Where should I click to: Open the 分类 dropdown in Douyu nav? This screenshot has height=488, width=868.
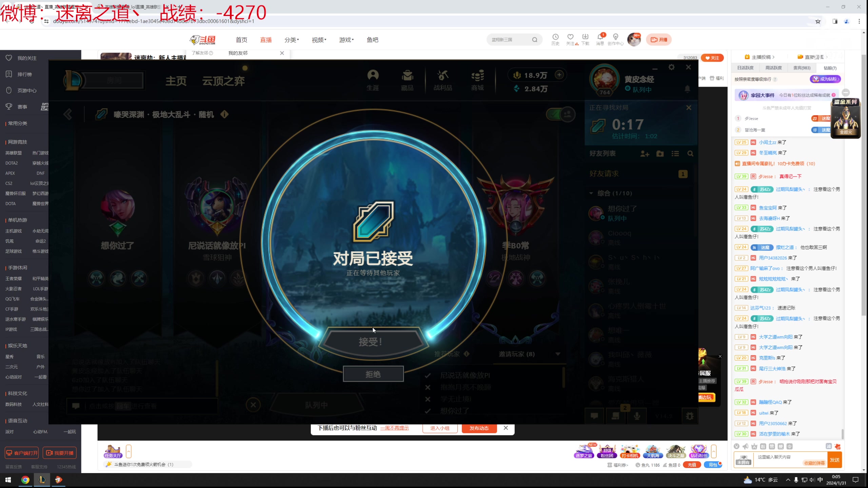pyautogui.click(x=291, y=40)
